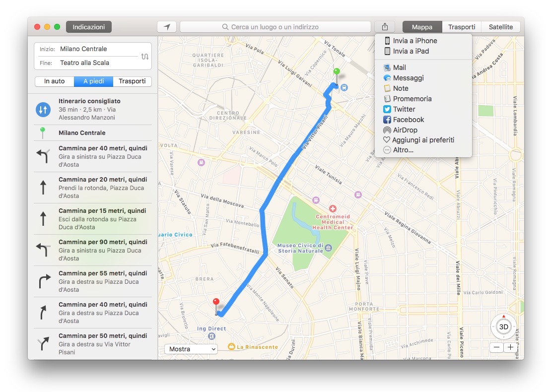Click the Viale Tunisia street label

click(x=329, y=175)
